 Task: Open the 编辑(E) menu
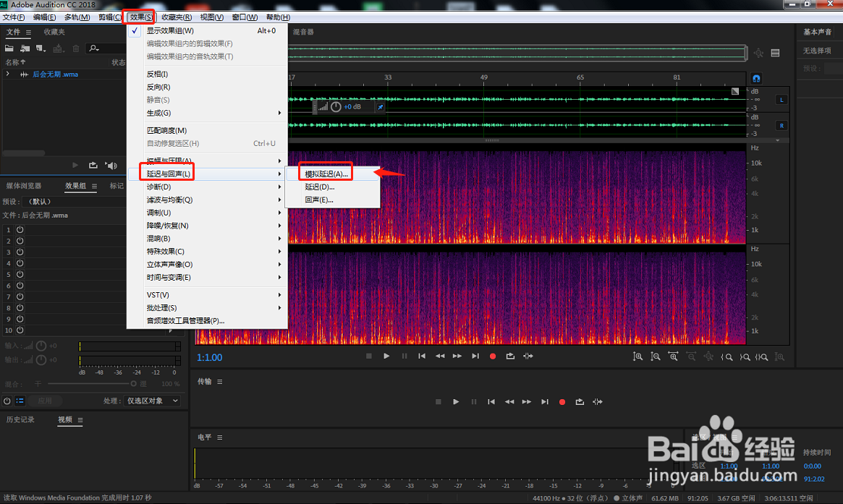tap(45, 17)
